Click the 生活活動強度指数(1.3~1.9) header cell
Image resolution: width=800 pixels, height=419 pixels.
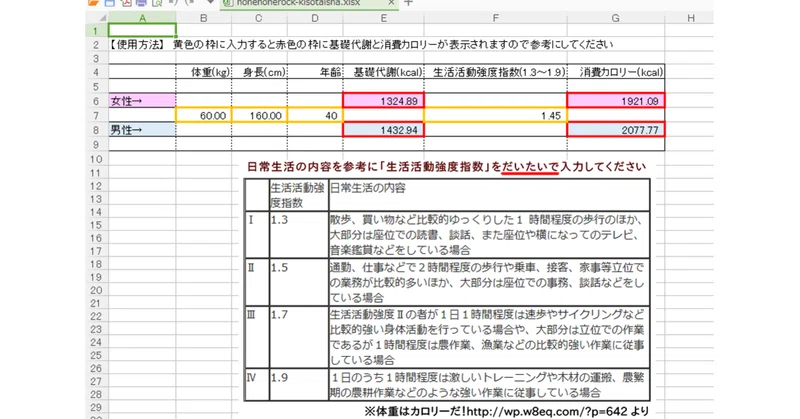495,72
